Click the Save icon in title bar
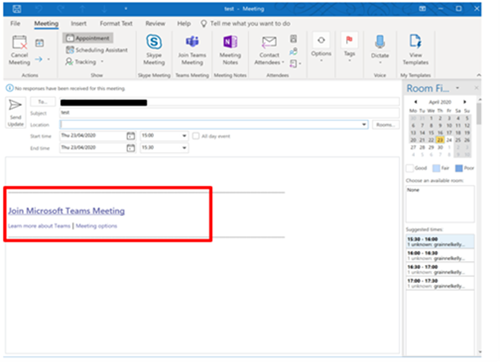The width and height of the screenshot is (500, 362). tap(17, 9)
